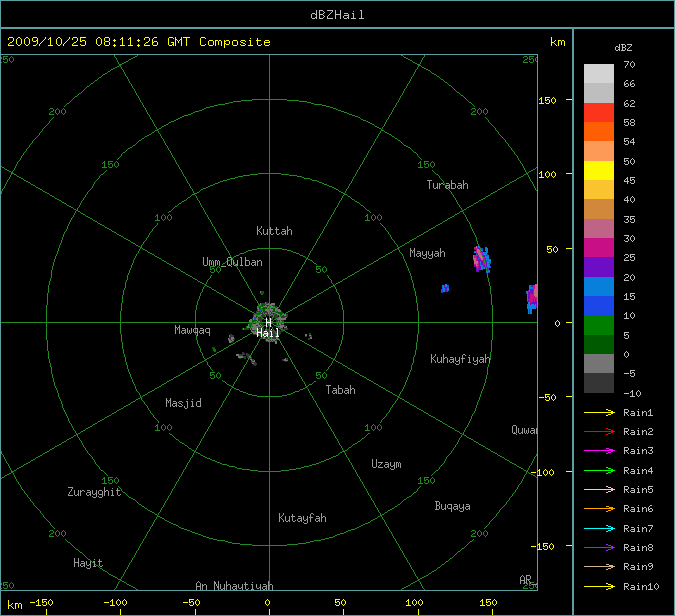Screen dimensions: 675x616
Task: Click the An Nuhaytiyah place label
Action: click(234, 585)
